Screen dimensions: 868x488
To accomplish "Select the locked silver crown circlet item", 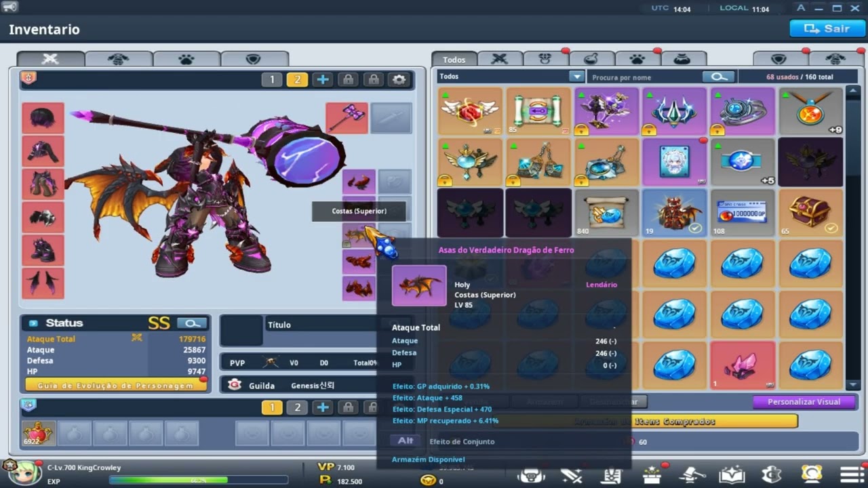I will pos(675,111).
